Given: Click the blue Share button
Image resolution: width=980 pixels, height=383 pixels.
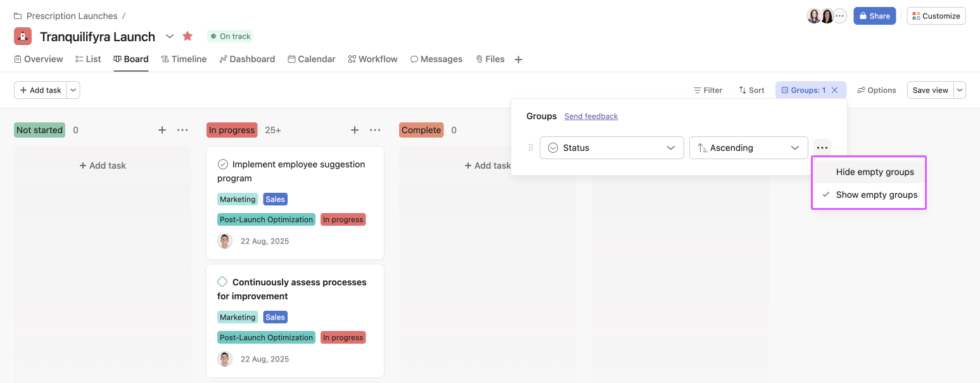Looking at the screenshot, I should click(x=874, y=16).
